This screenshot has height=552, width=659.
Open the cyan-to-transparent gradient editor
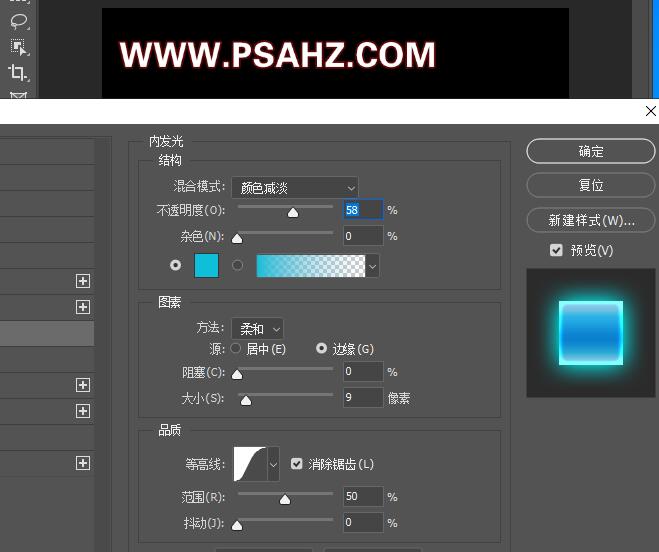tap(311, 266)
